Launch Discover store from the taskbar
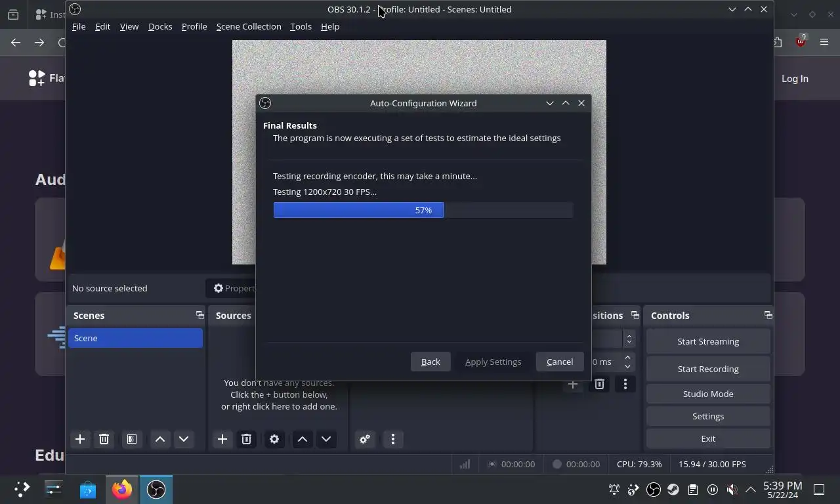This screenshot has width=840, height=504. coord(88,489)
